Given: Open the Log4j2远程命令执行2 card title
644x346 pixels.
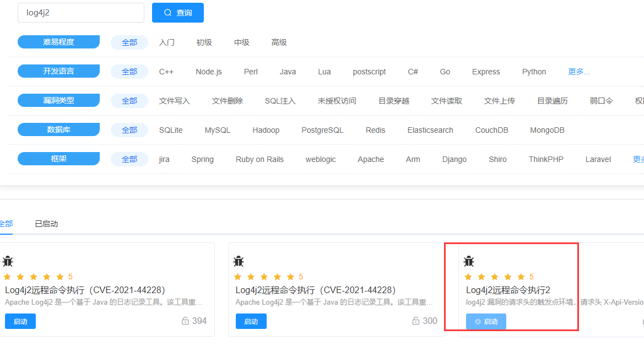Looking at the screenshot, I should 508,290.
